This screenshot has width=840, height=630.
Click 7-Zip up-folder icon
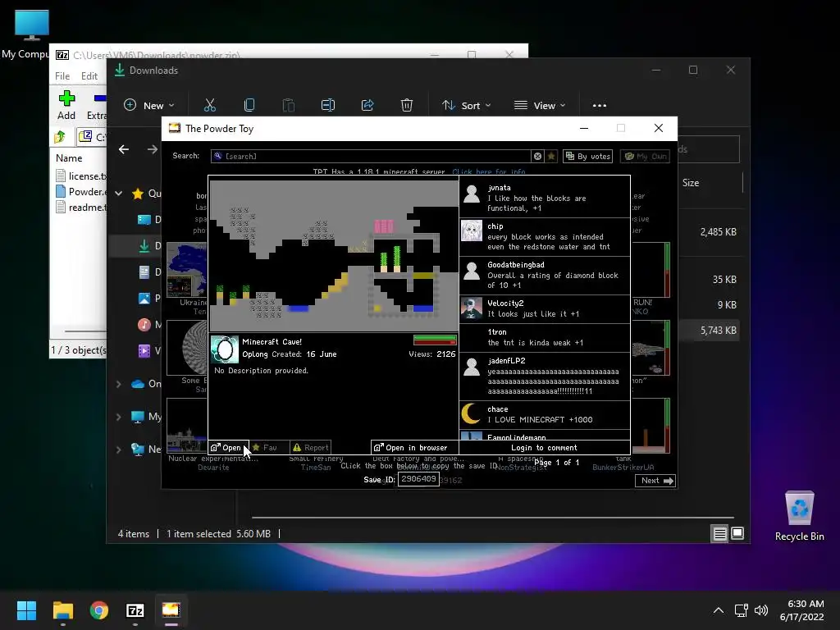coord(60,137)
